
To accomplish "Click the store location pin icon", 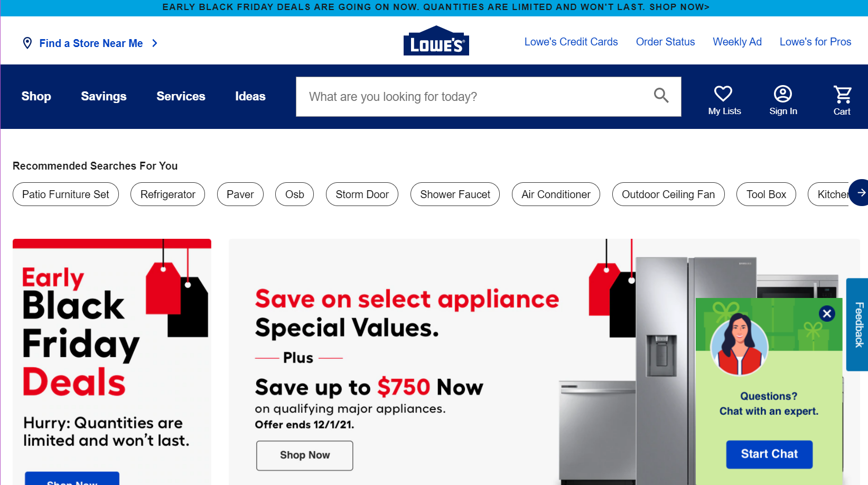I will (27, 43).
